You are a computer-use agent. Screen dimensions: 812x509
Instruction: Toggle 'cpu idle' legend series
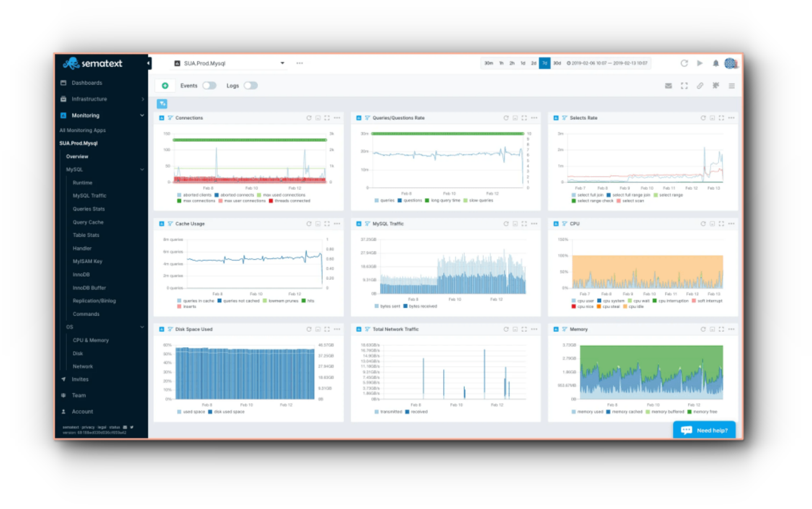[633, 307]
